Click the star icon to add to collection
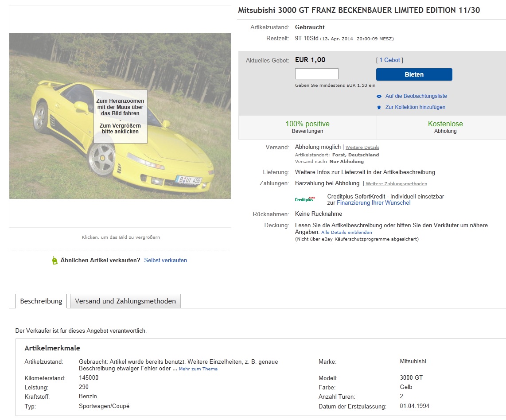 pos(379,107)
